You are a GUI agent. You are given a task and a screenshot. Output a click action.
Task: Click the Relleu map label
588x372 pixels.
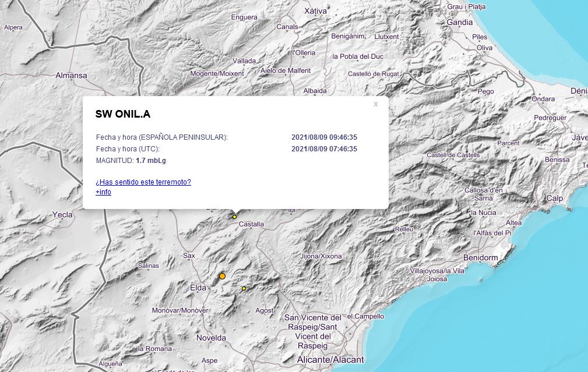(x=404, y=229)
